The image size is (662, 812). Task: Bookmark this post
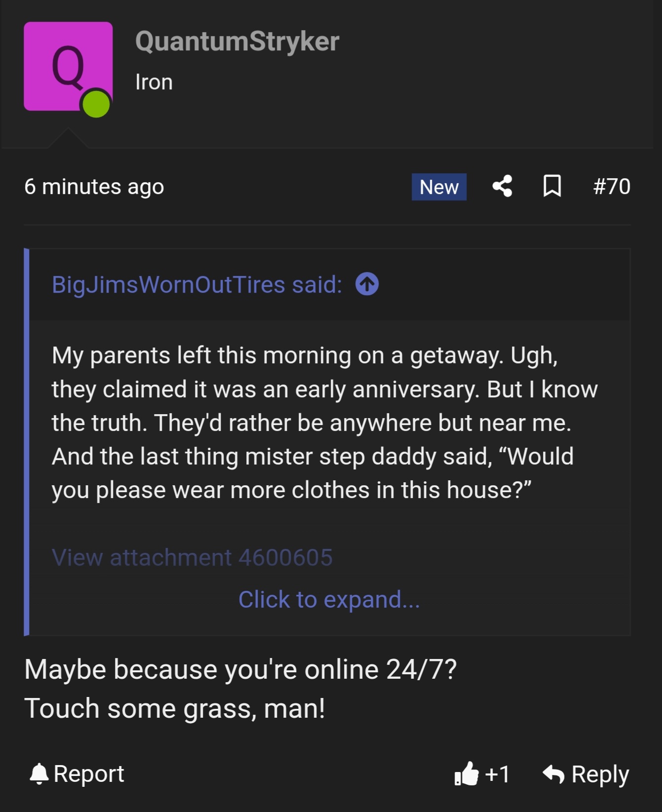coord(552,187)
